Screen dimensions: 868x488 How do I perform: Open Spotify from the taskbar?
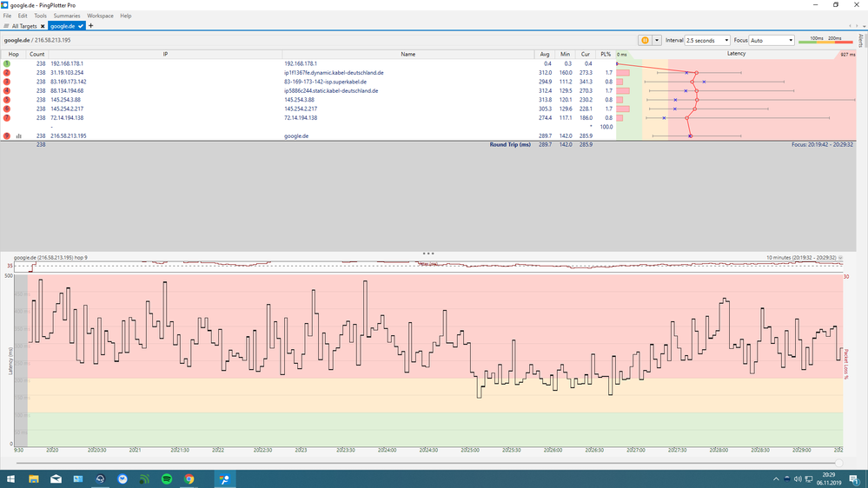(167, 479)
